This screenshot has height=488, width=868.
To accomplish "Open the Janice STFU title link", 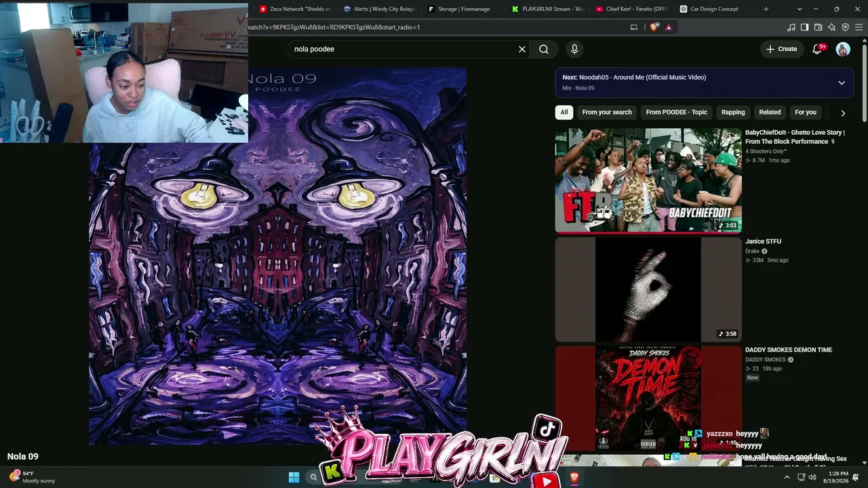I will tap(763, 241).
